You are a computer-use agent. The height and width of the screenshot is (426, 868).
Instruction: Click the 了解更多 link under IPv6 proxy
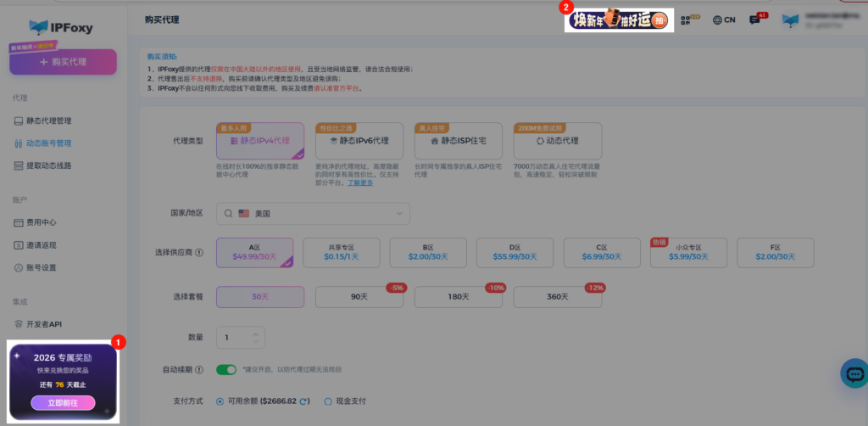point(360,182)
